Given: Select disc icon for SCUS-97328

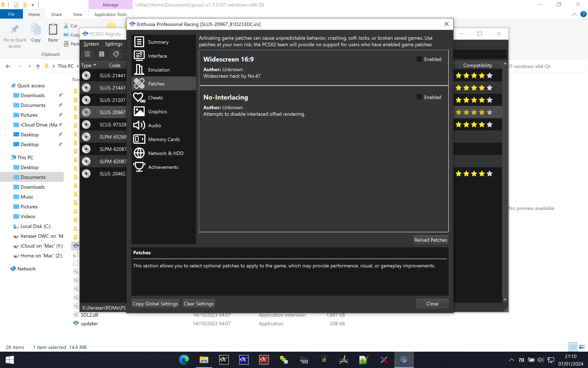Looking at the screenshot, I should [x=86, y=124].
